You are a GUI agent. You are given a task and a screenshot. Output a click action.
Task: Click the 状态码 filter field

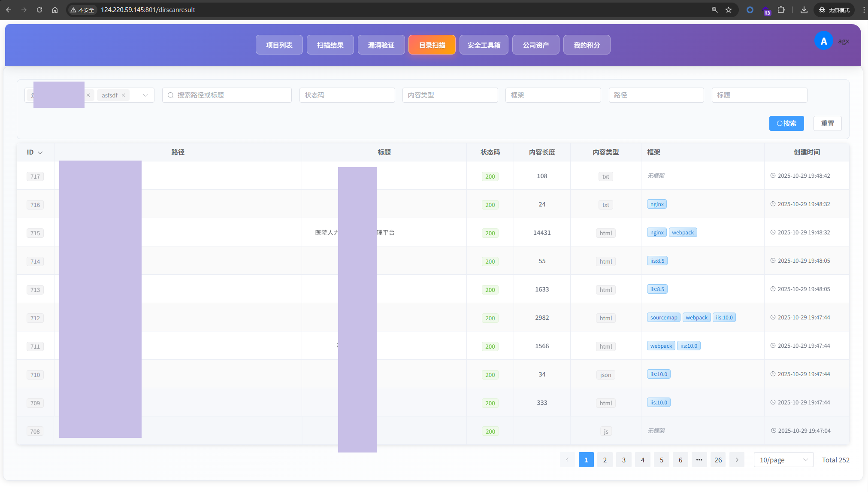pyautogui.click(x=347, y=95)
